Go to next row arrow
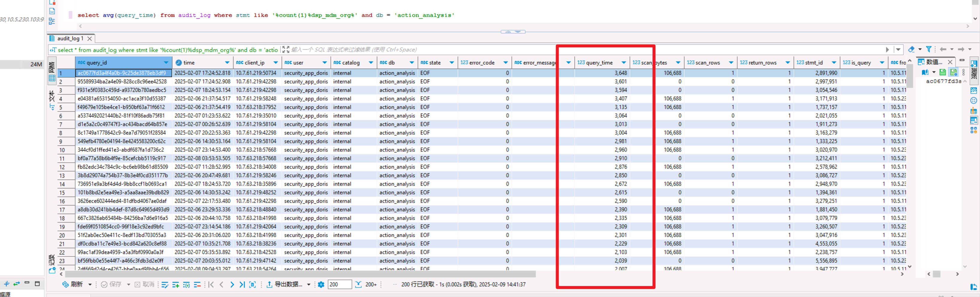Image resolution: width=980 pixels, height=297 pixels. [232, 284]
